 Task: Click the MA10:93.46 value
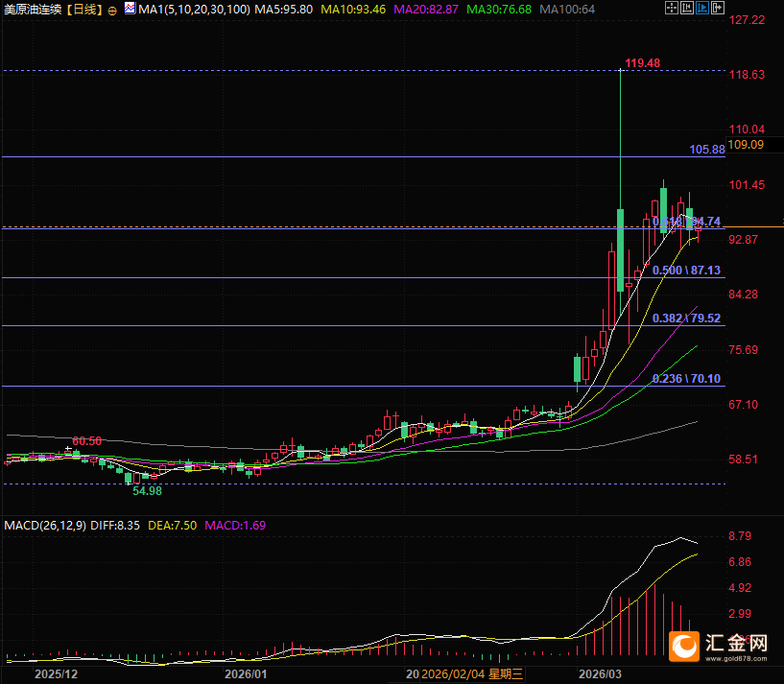click(x=353, y=10)
